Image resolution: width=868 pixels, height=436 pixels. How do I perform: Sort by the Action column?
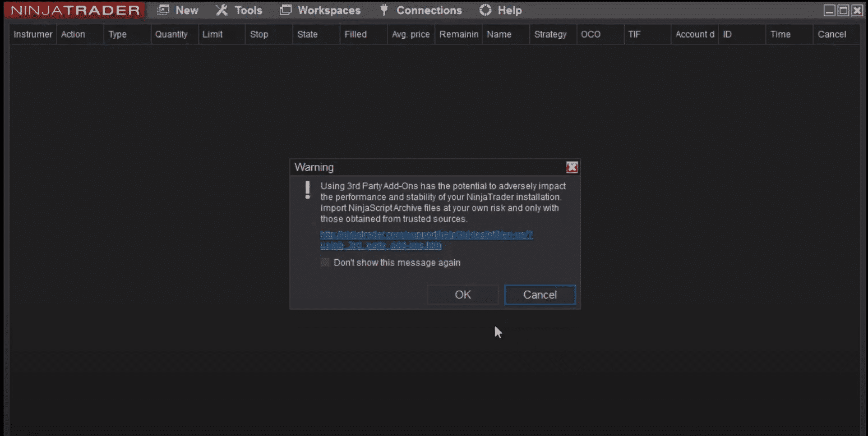click(x=80, y=34)
